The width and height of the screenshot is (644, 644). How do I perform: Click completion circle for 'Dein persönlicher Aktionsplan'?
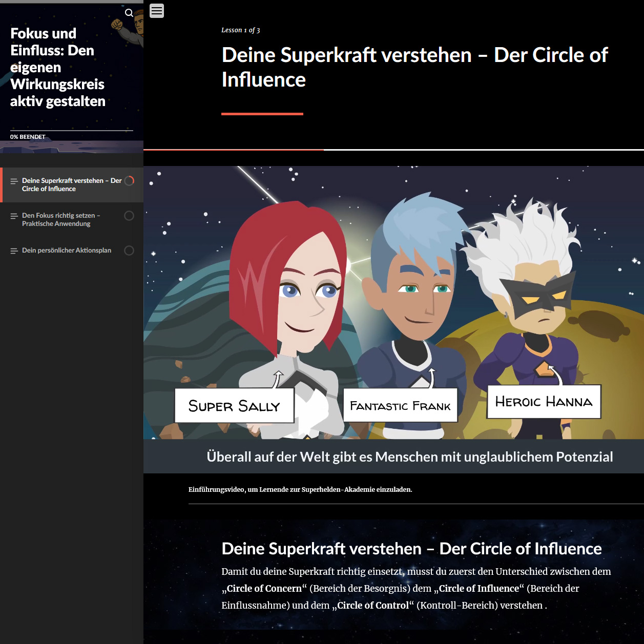[129, 251]
